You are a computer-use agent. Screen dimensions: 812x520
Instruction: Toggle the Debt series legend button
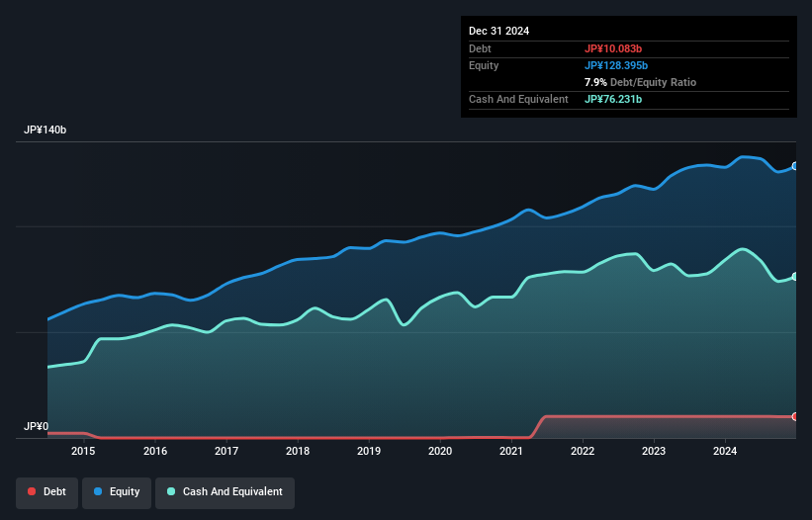[47, 492]
